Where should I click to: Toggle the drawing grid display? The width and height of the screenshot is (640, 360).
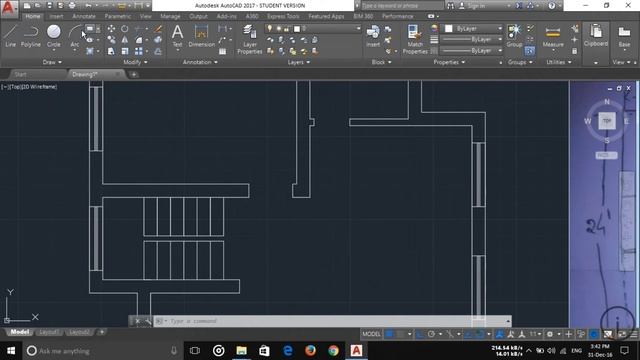click(389, 334)
